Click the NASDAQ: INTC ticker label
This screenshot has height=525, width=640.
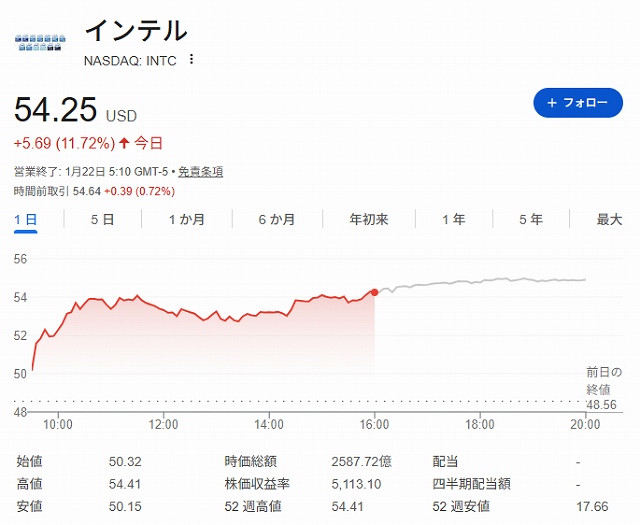pyautogui.click(x=130, y=60)
